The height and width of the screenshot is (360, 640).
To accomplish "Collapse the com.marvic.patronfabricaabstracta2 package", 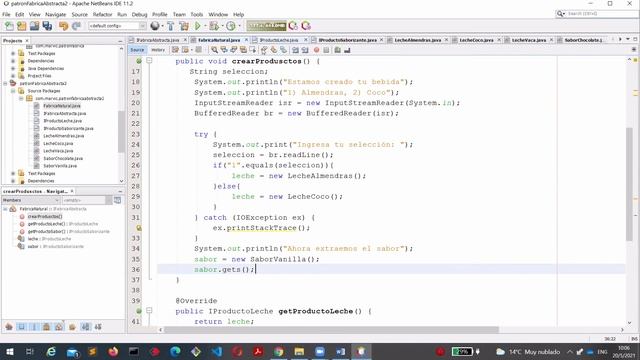I will click(x=21, y=98).
